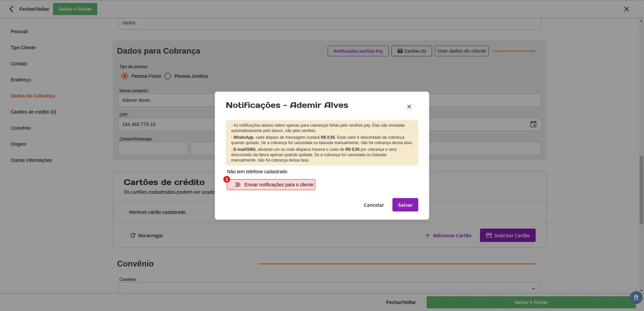Image resolution: width=644 pixels, height=311 pixels.
Task: Click the vertical page scrollbar thumb
Action: coord(641,189)
